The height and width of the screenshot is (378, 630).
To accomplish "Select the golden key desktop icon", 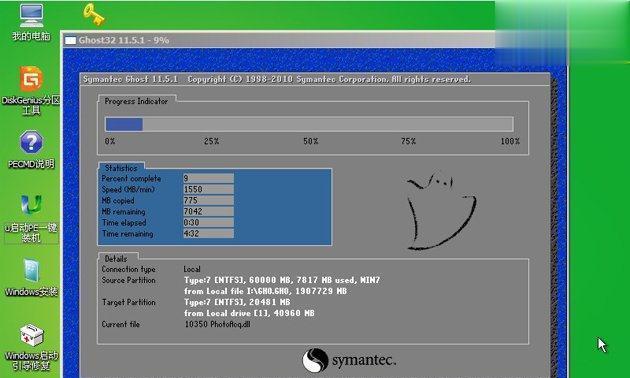I will (94, 14).
